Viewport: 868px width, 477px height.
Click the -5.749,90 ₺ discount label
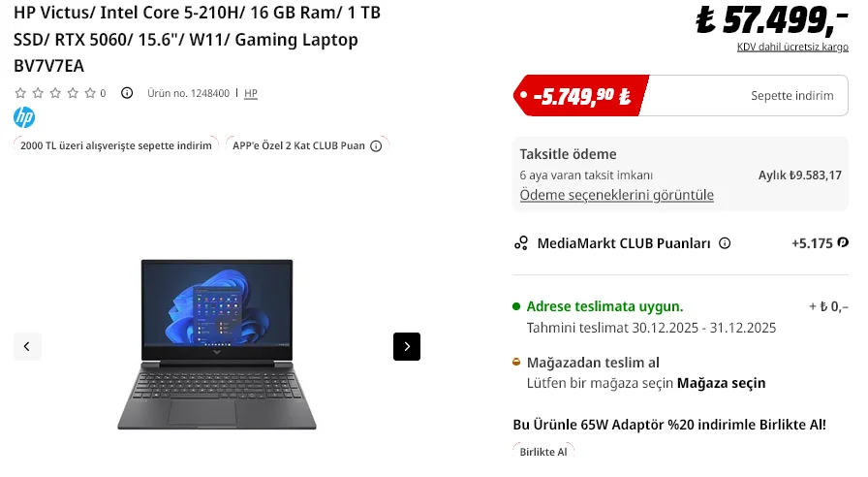pos(581,96)
